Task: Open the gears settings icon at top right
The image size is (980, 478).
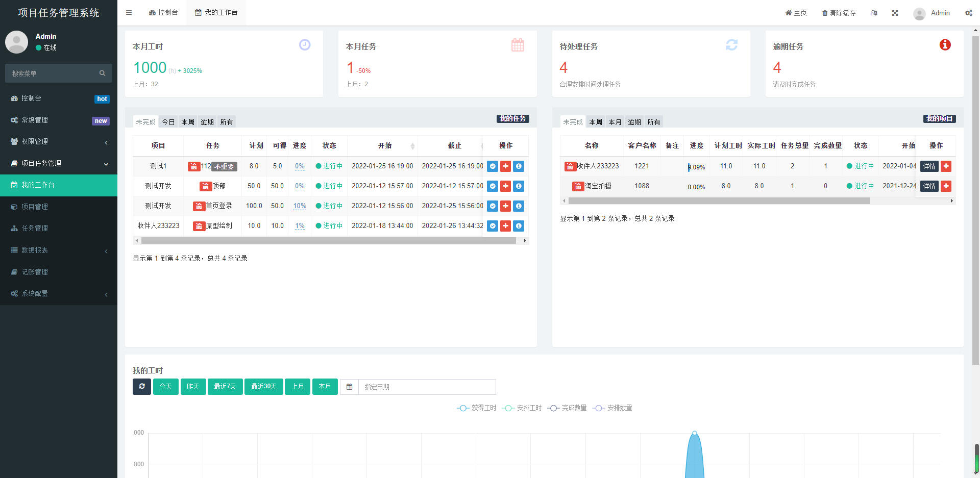Action: (x=969, y=13)
